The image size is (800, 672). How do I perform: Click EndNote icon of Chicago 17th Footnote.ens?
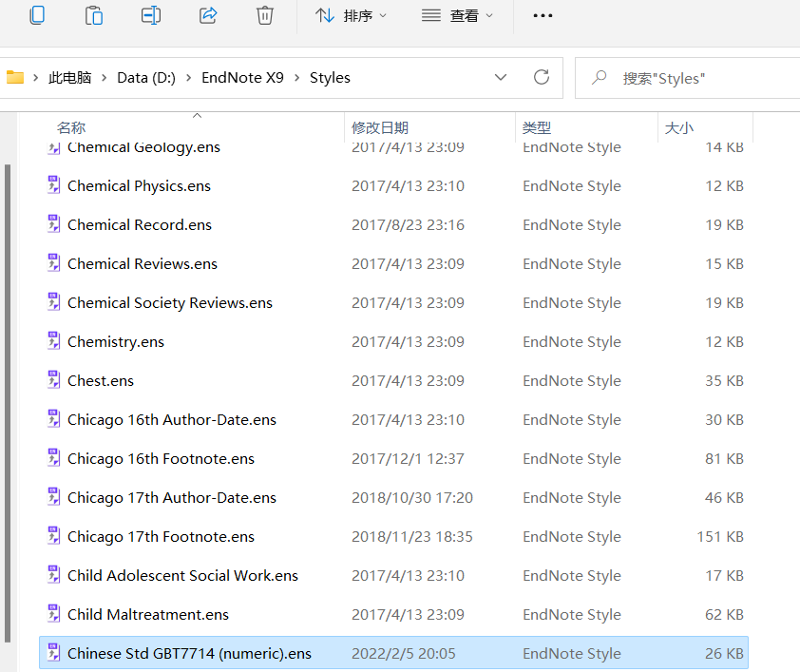pyautogui.click(x=53, y=535)
